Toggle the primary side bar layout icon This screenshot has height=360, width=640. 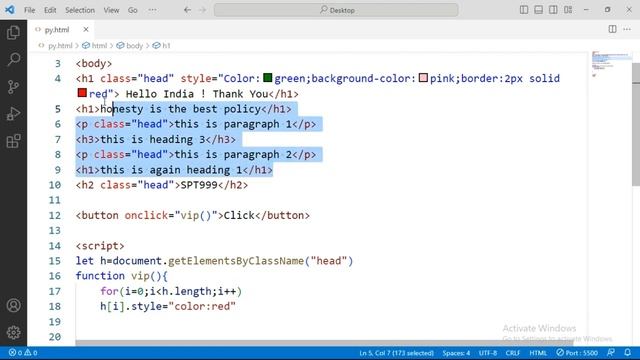coord(524,10)
